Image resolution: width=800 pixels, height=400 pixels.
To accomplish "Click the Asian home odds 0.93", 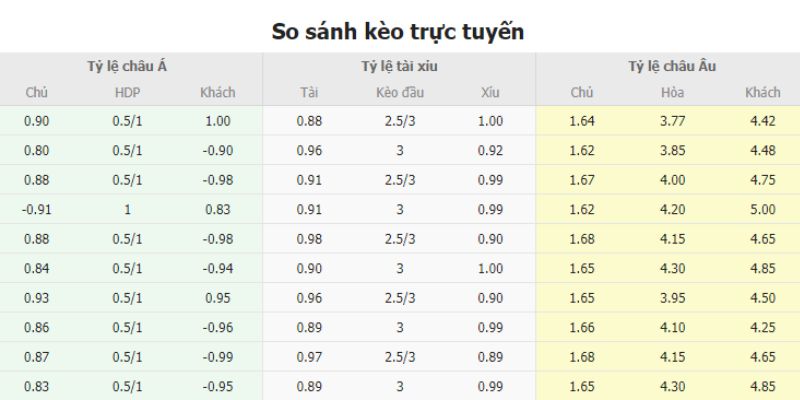I will [x=37, y=297].
